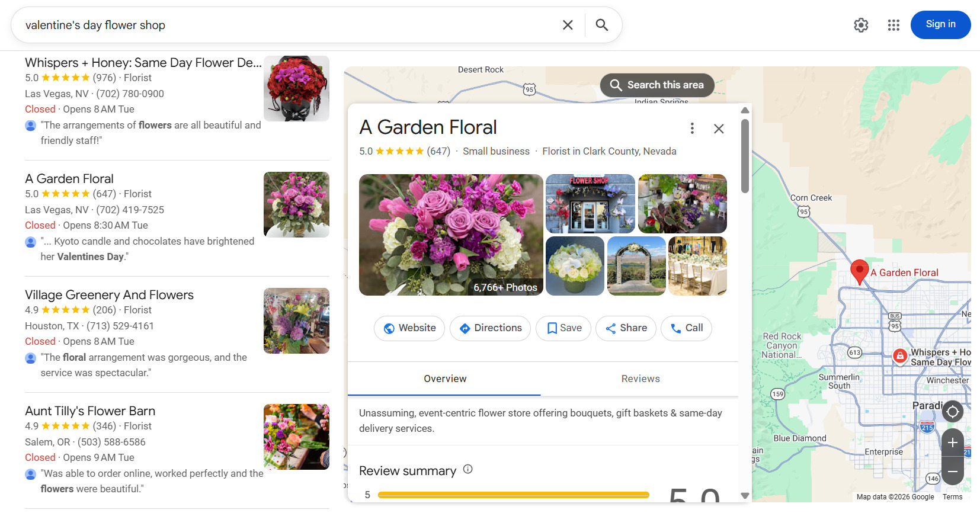Click the magnifier search icon
This screenshot has width=980, height=513.
602,25
